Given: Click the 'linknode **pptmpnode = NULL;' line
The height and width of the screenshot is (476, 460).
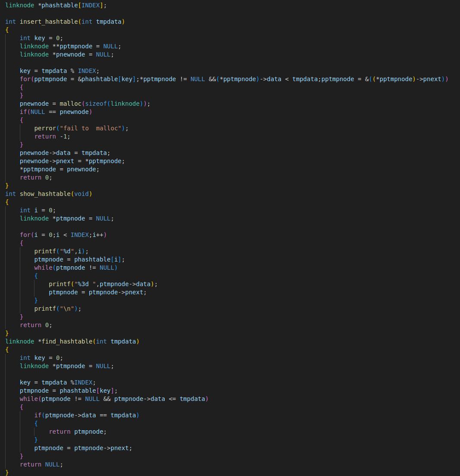Looking at the screenshot, I should point(70,46).
